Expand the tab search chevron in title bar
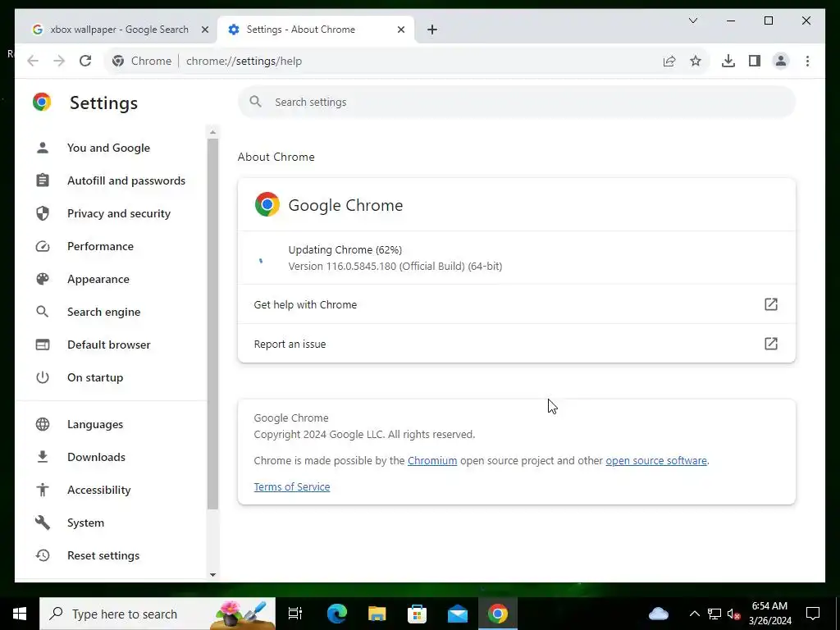This screenshot has width=840, height=630. click(x=693, y=21)
